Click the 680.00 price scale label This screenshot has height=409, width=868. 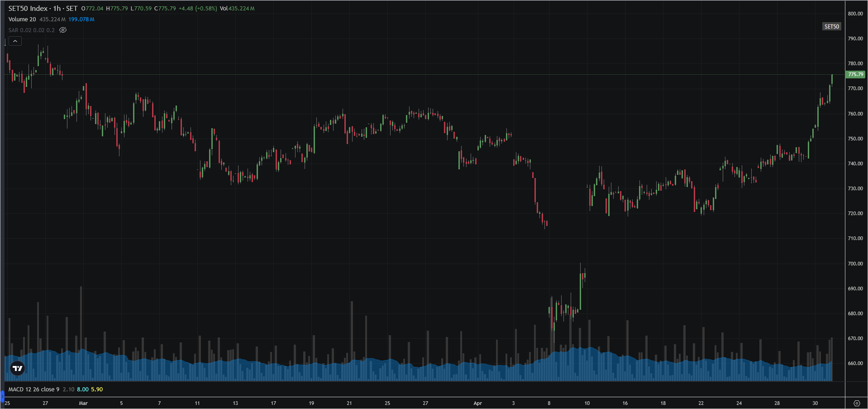855,313
